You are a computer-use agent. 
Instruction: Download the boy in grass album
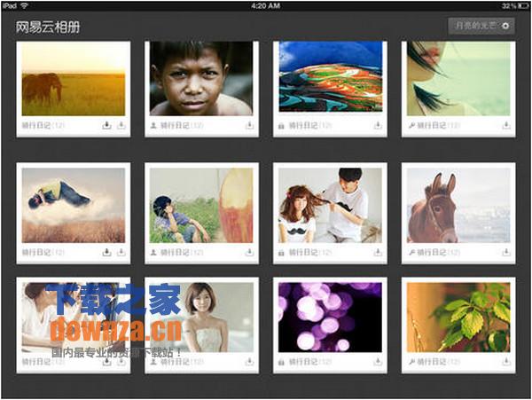point(249,253)
